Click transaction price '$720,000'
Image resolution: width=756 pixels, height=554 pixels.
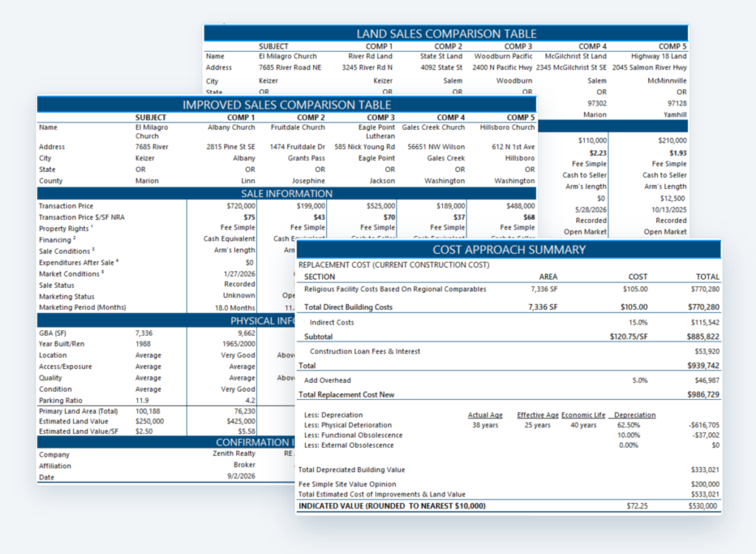[241, 207]
